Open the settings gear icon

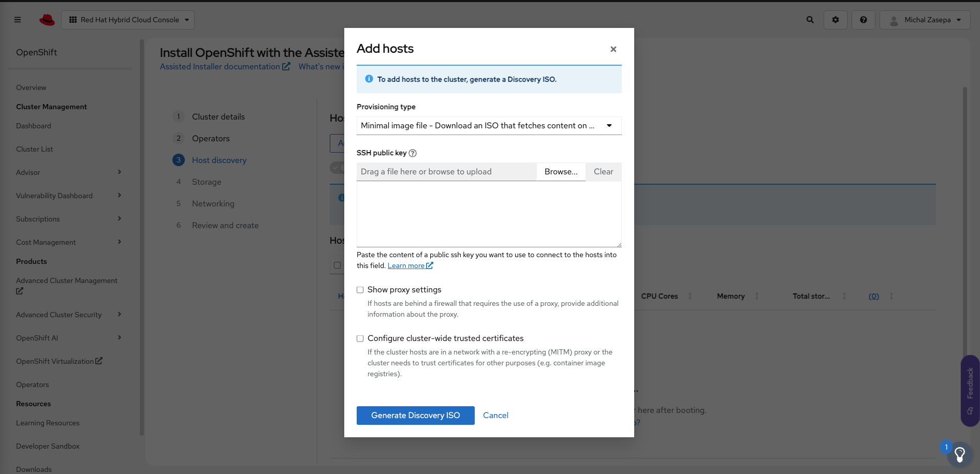click(835, 20)
